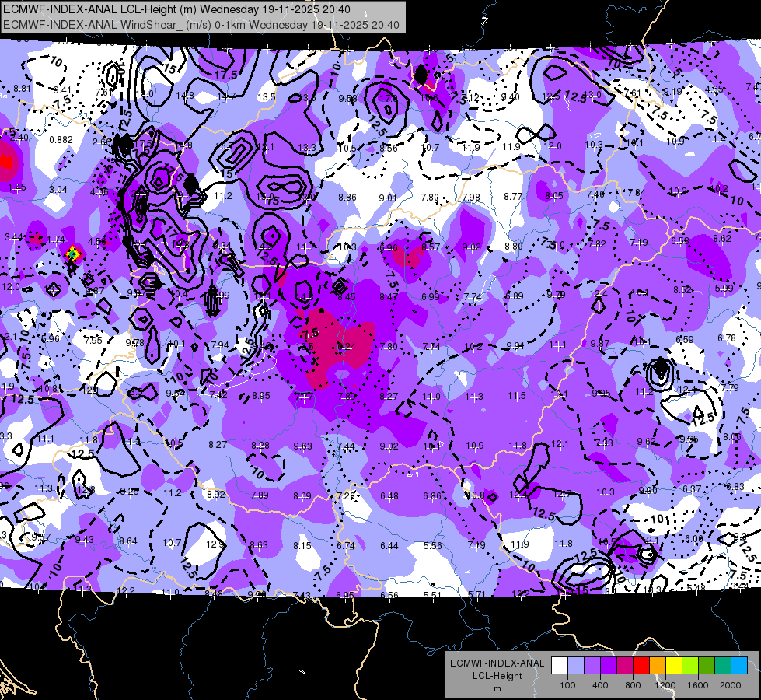Click the legend label 1200
This screenshot has width=761, height=700.
pos(665,685)
